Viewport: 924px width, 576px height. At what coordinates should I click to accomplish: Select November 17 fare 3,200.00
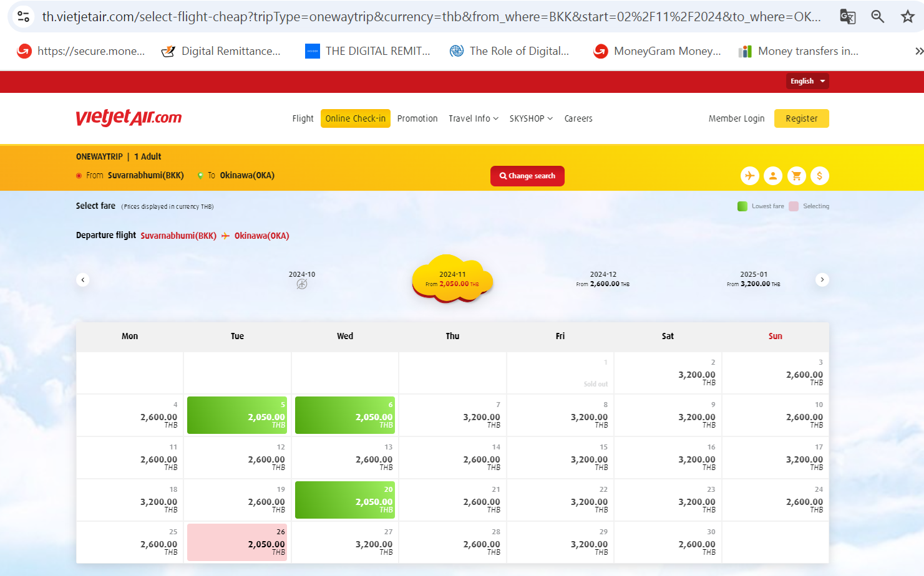pos(776,458)
